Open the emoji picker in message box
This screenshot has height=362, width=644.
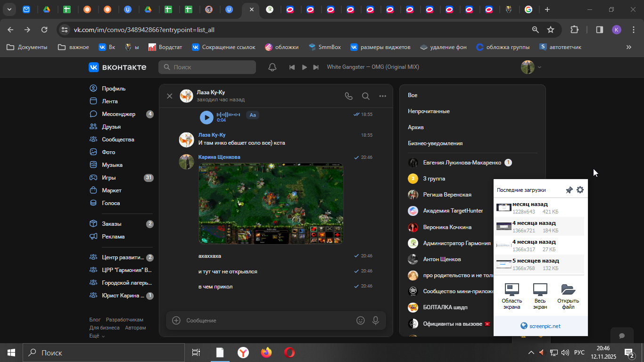coord(361,321)
